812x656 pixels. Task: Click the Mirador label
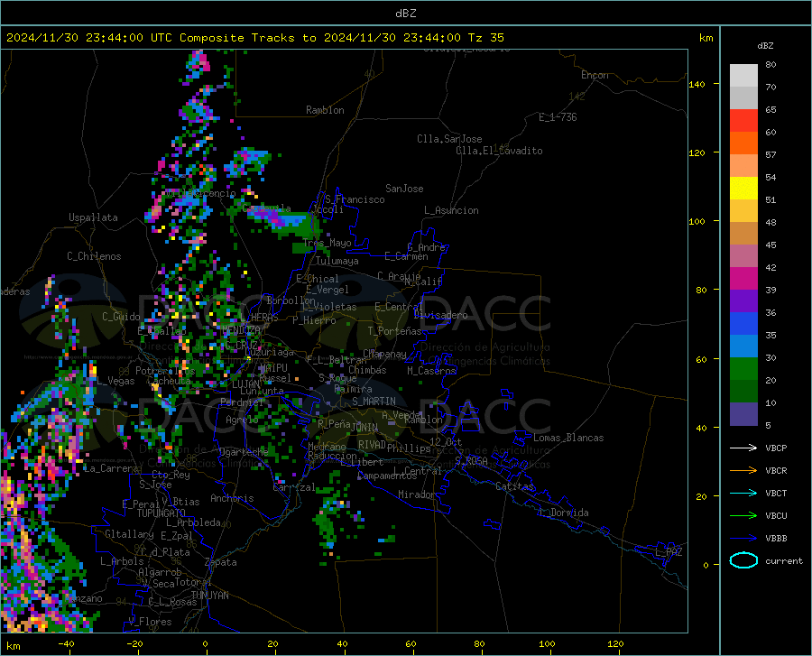[x=417, y=494]
